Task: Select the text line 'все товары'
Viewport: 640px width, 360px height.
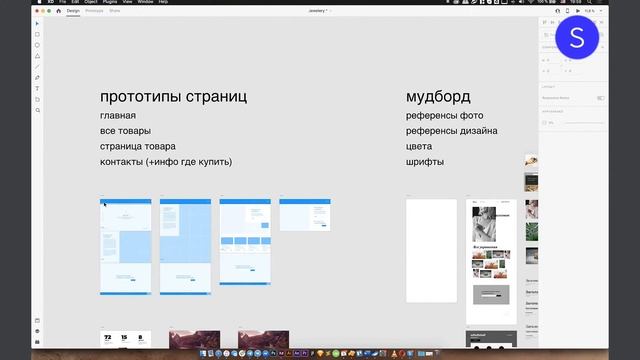Action: tap(125, 131)
